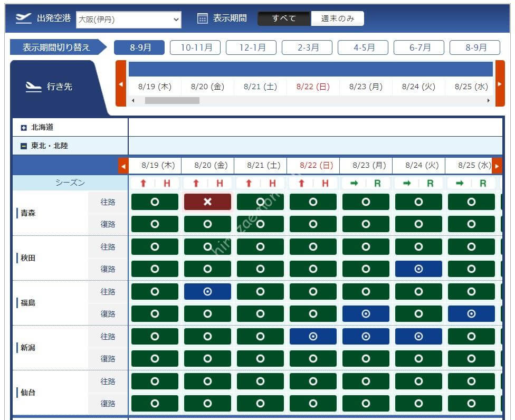Screen dimensions: 515x420
Task: Click the 新潟 destination label
Action: [x=28, y=348]
